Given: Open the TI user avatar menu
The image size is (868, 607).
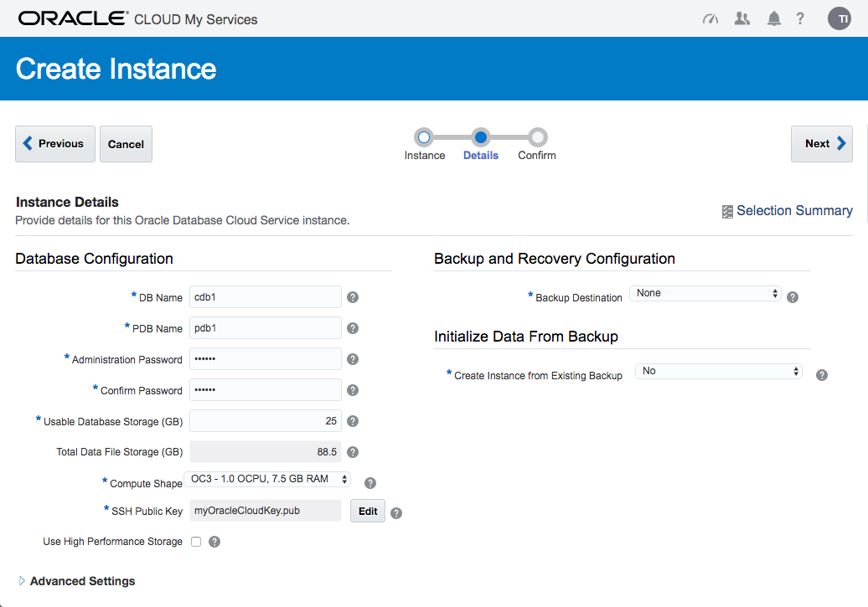Looking at the screenshot, I should coord(840,18).
